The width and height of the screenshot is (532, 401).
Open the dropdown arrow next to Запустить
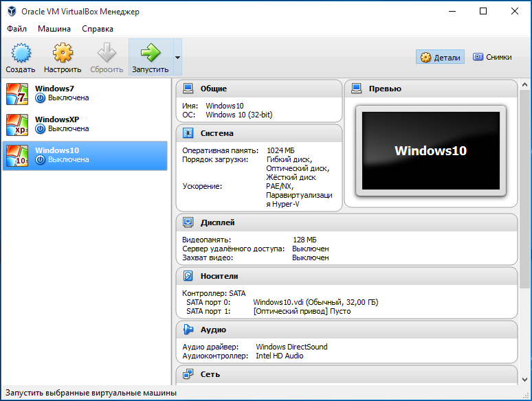pyautogui.click(x=177, y=57)
